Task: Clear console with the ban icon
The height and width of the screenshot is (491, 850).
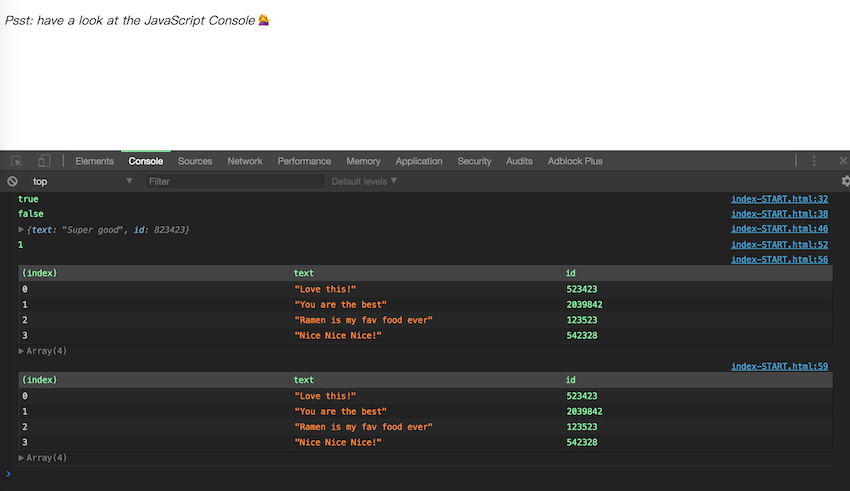Action: (x=12, y=181)
